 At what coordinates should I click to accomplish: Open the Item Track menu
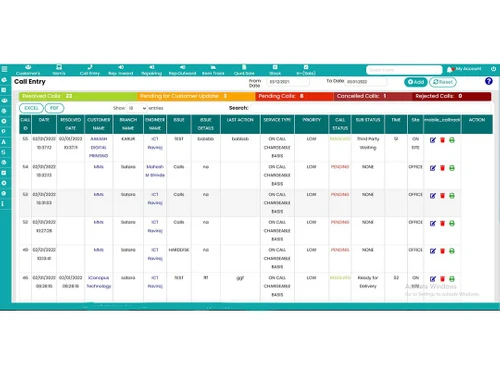[213, 70]
